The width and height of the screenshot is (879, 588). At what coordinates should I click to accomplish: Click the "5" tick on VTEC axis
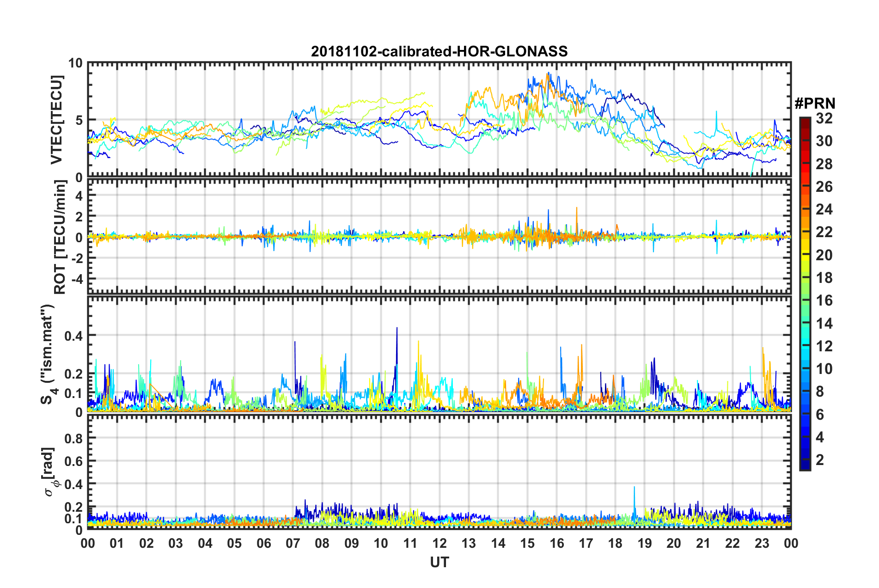[x=79, y=120]
